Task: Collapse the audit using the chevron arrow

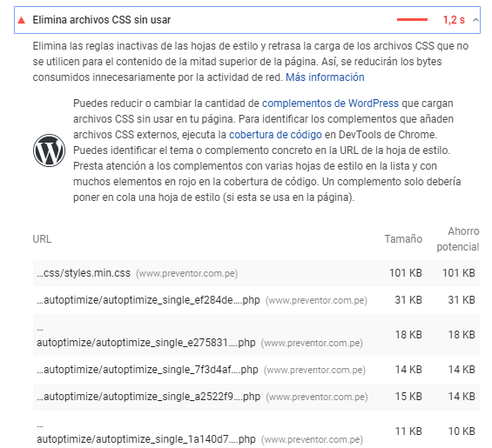Action: [x=475, y=20]
